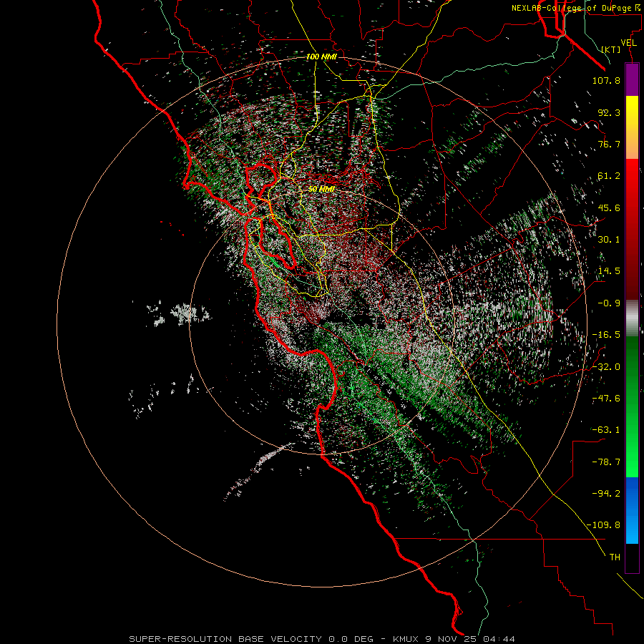644x644 pixels.
Task: Select the -78.7 velocity scale value
Action: point(606,462)
